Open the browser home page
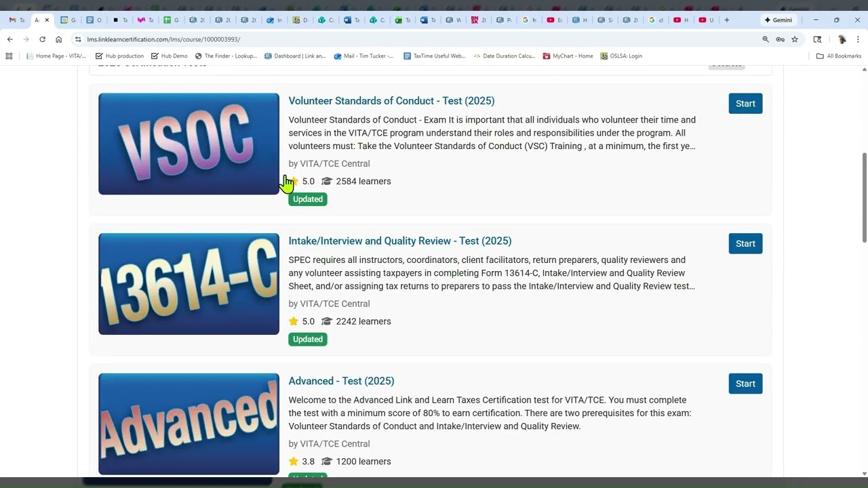Screen dimensions: 868x488 pos(59,39)
